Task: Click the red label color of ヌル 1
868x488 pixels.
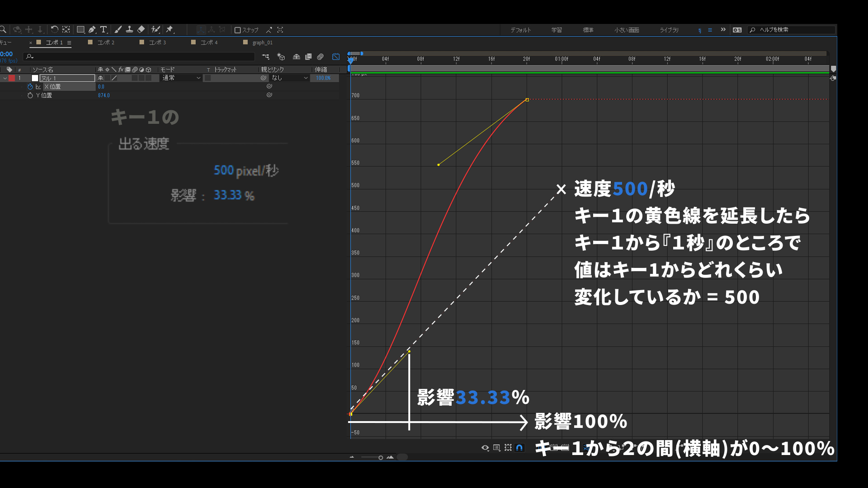Action: click(x=12, y=78)
